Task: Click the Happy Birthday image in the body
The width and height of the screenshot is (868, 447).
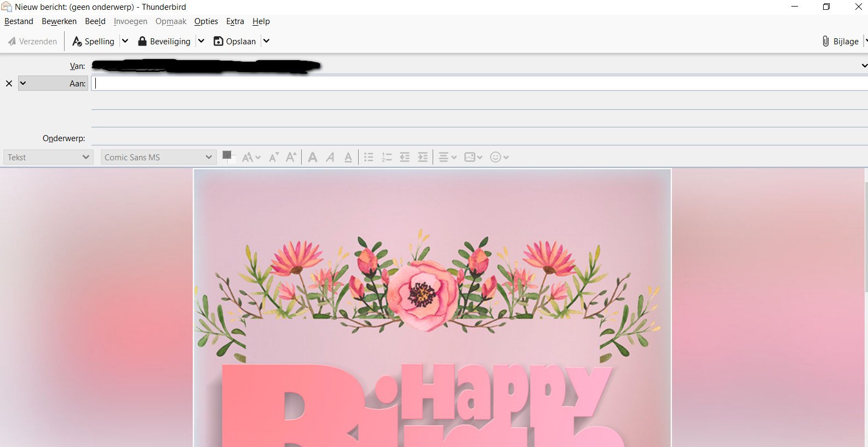Action: click(x=433, y=308)
